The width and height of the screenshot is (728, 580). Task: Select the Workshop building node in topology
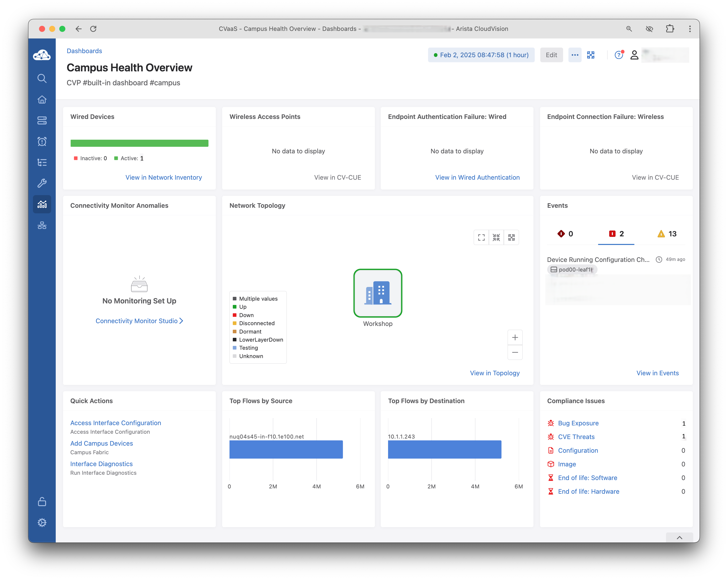[x=377, y=293]
